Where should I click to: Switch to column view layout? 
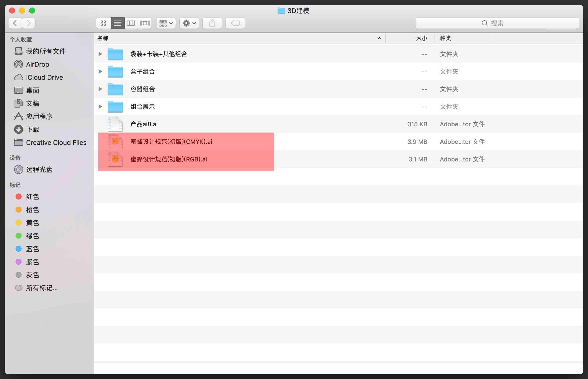[x=131, y=23]
